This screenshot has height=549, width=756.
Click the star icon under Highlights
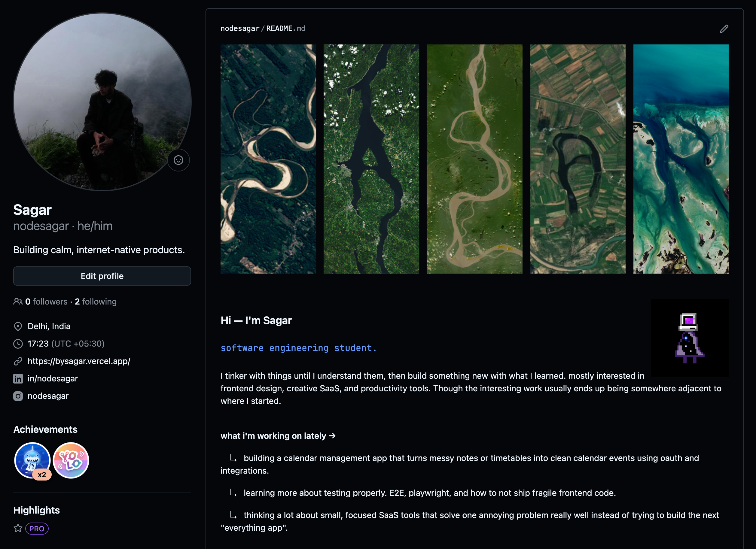18,528
